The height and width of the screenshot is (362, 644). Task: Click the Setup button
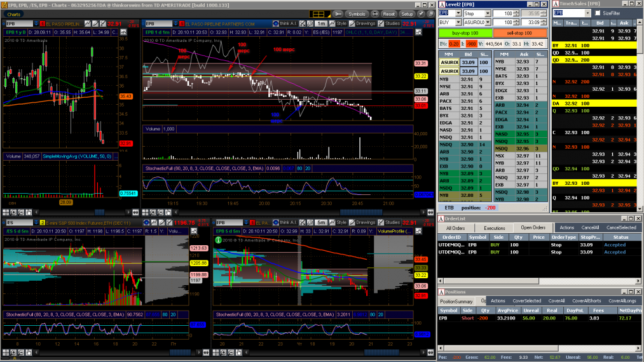tap(407, 14)
